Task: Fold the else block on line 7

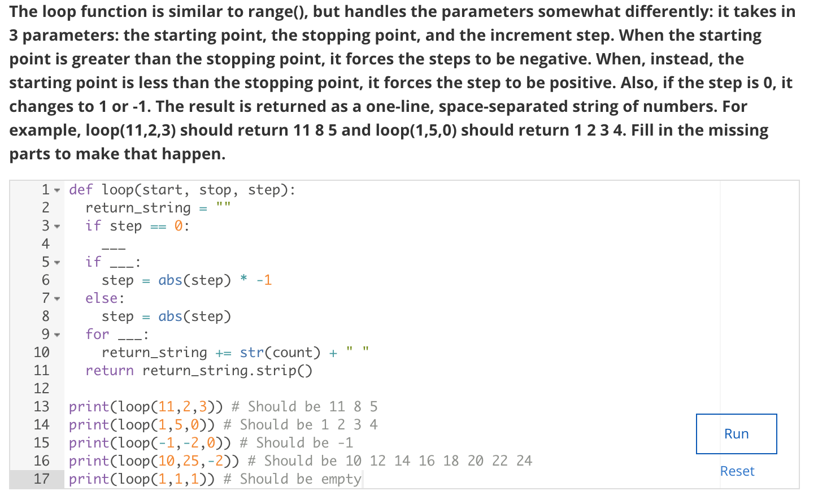Action: tap(56, 298)
